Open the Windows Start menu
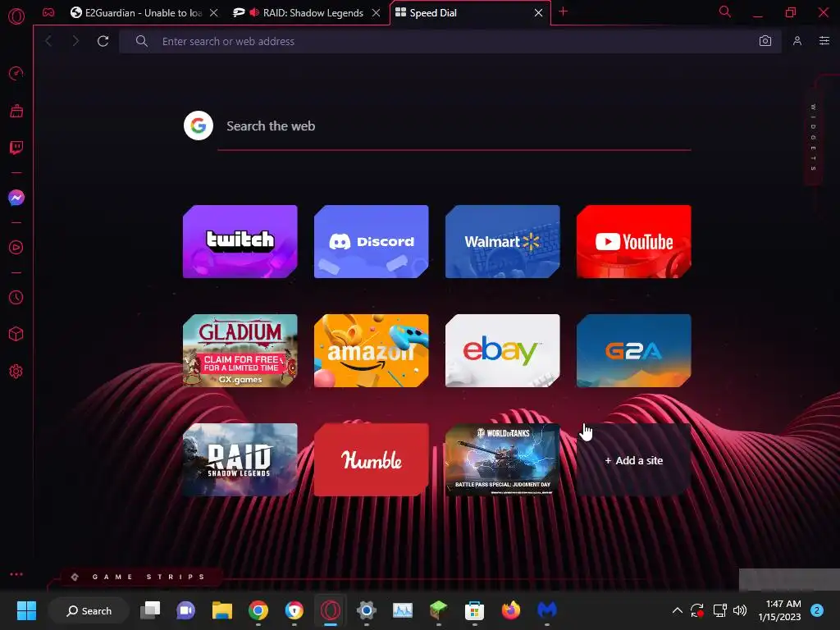This screenshot has height=630, width=840. [26, 610]
